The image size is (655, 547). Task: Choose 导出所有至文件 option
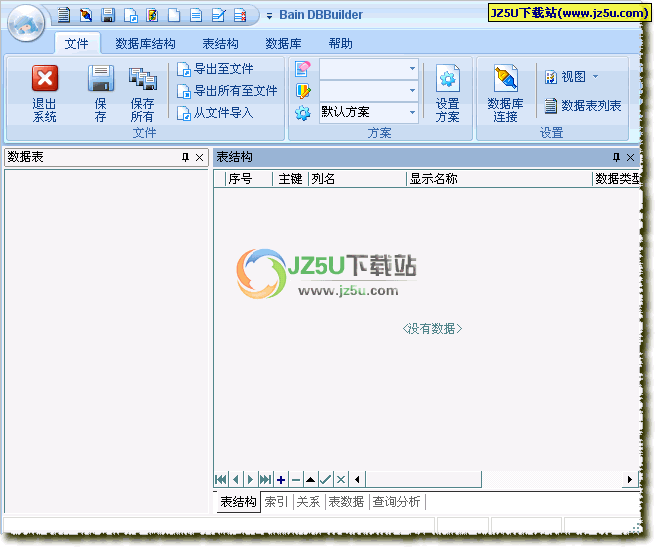[x=227, y=91]
